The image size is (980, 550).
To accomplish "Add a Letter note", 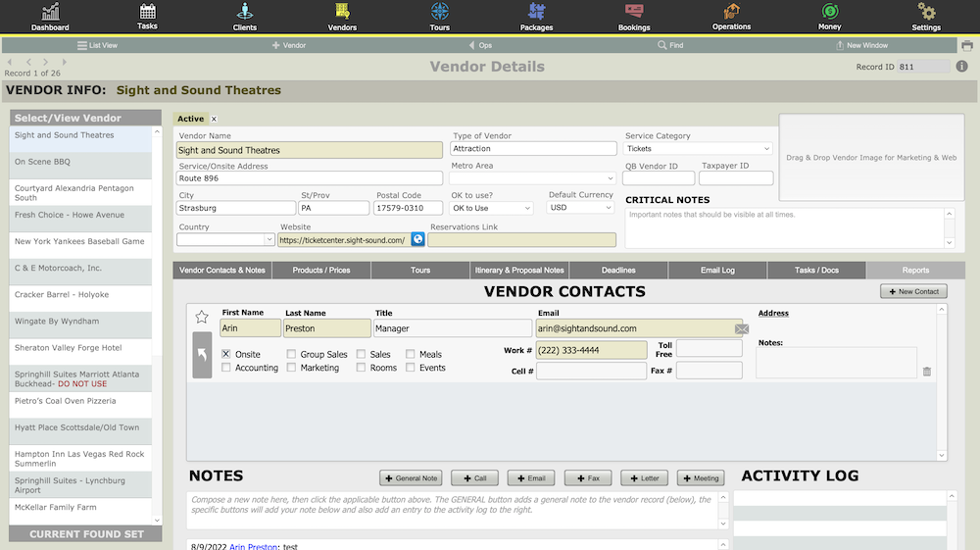I will click(x=645, y=478).
